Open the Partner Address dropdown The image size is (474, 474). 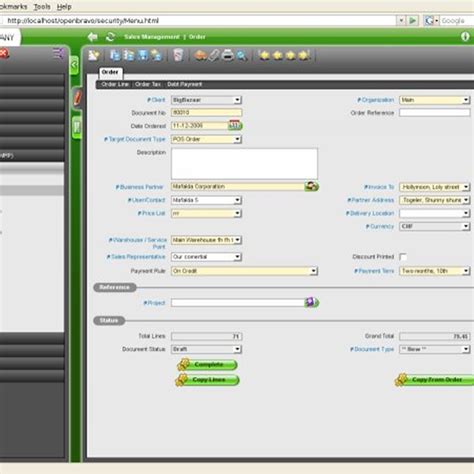coord(466,200)
